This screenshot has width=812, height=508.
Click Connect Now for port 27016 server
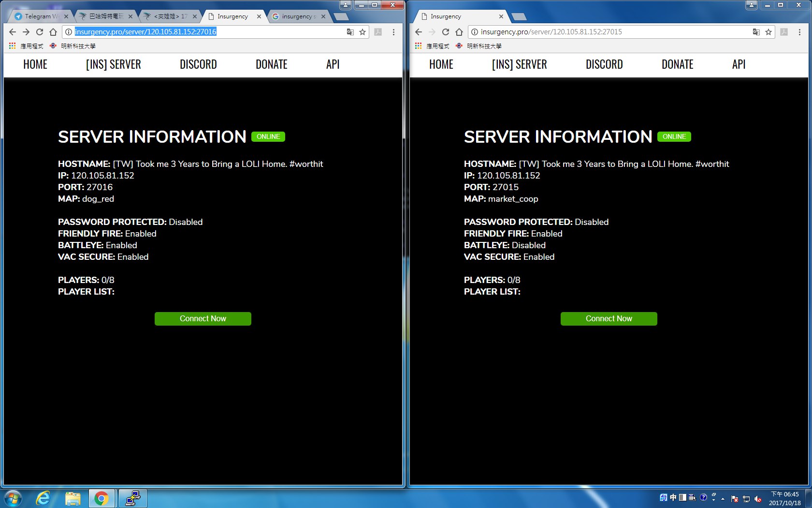pyautogui.click(x=203, y=319)
